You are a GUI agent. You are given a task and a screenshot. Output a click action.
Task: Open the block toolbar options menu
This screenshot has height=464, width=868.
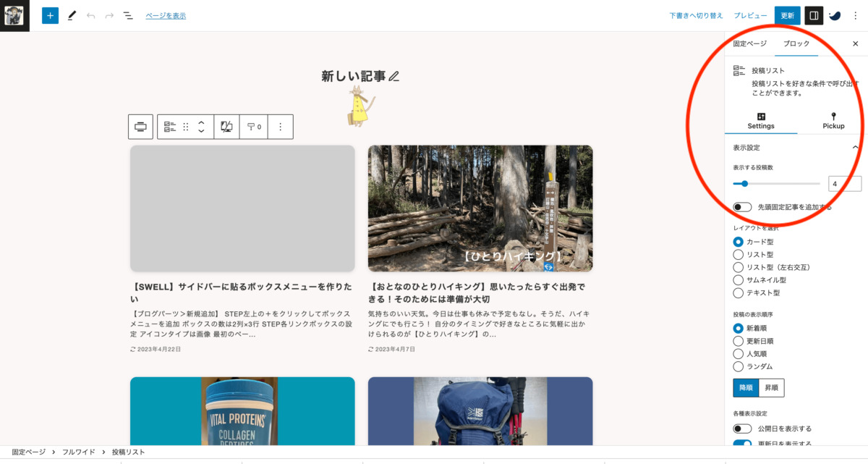(x=281, y=127)
